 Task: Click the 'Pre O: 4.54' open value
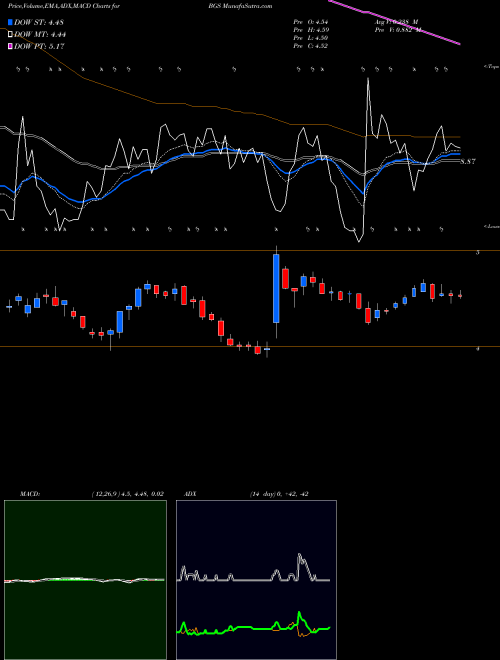pos(311,22)
